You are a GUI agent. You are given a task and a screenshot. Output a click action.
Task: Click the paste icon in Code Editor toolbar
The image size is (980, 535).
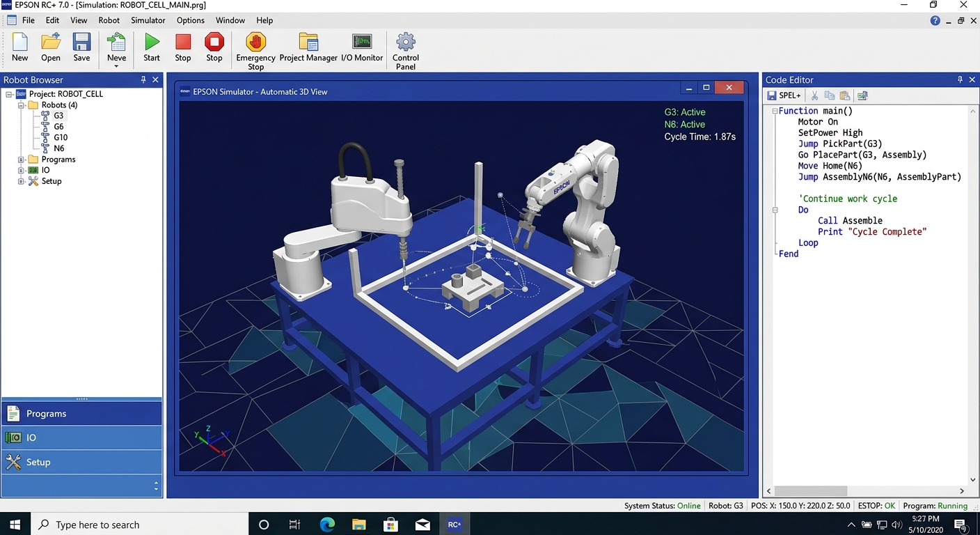[x=844, y=95]
